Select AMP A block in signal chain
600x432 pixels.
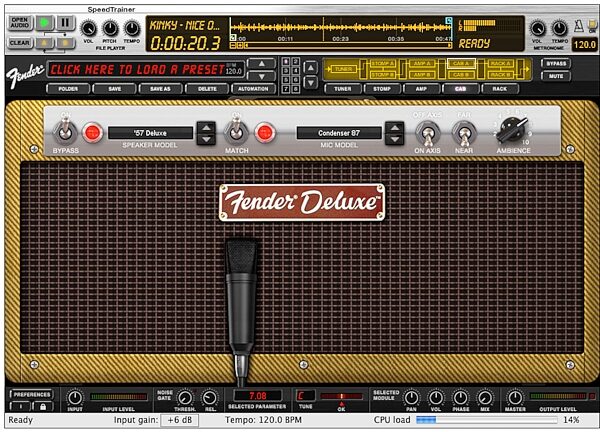(x=422, y=63)
